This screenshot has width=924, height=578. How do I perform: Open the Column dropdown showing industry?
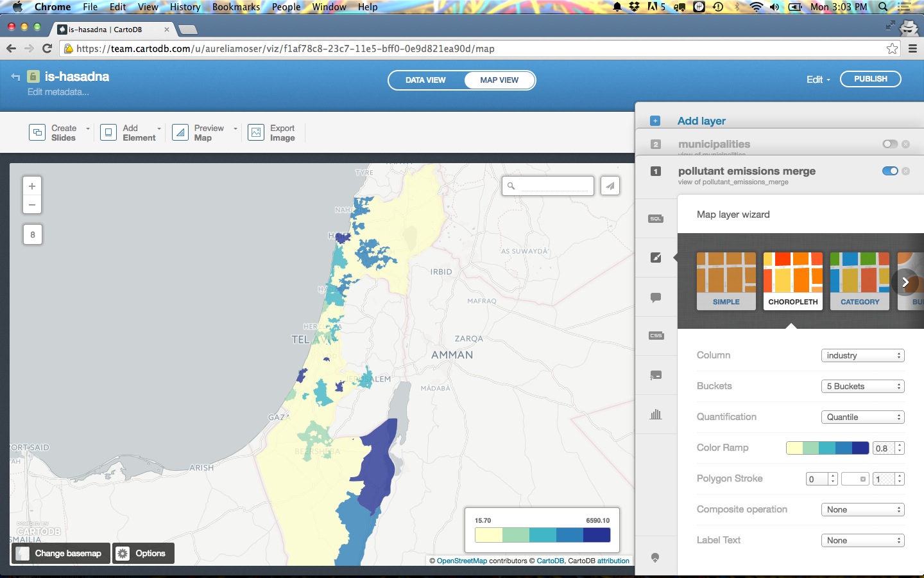pyautogui.click(x=863, y=356)
